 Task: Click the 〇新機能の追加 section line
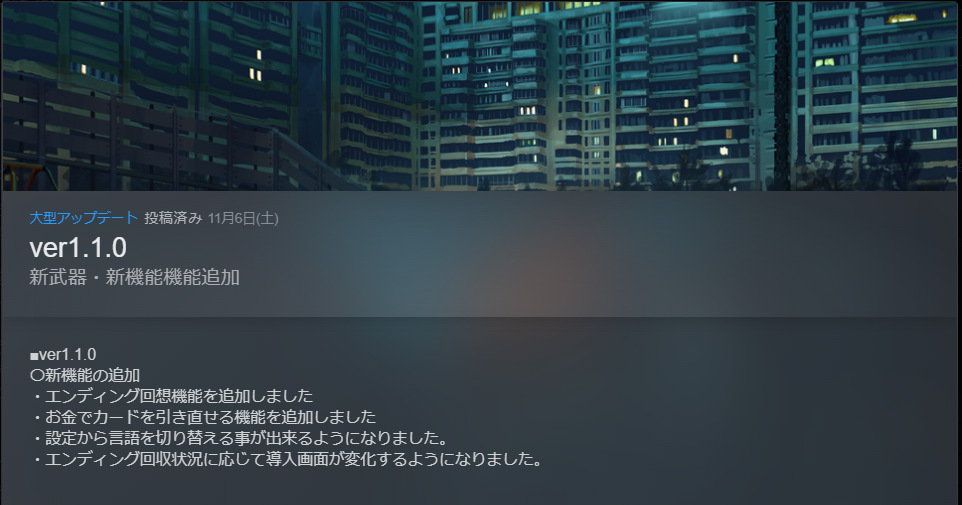tap(85, 375)
